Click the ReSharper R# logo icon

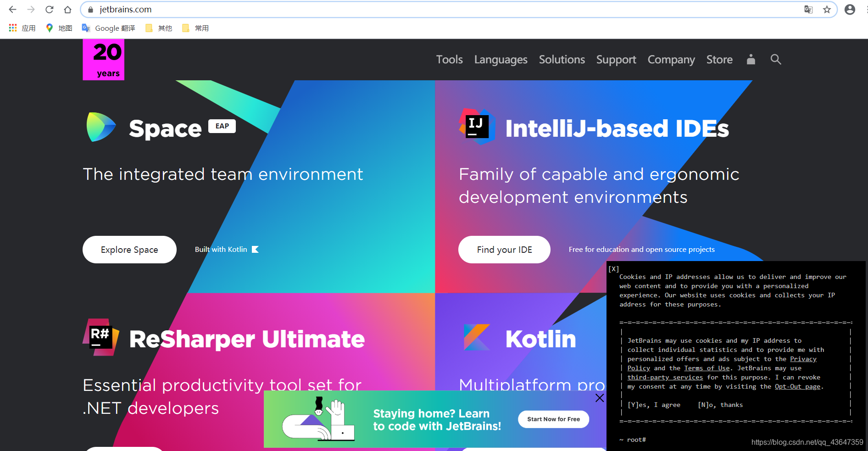point(101,337)
